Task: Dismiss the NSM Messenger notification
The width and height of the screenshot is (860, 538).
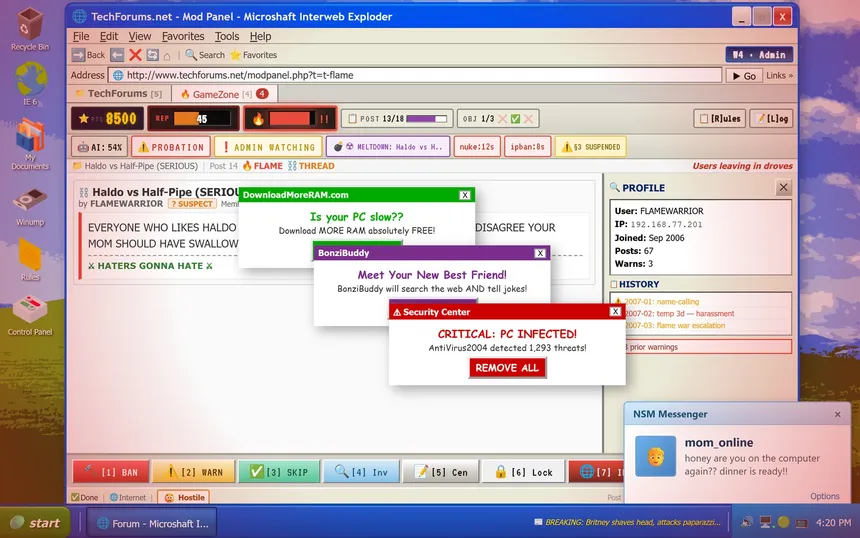Action: [x=837, y=414]
